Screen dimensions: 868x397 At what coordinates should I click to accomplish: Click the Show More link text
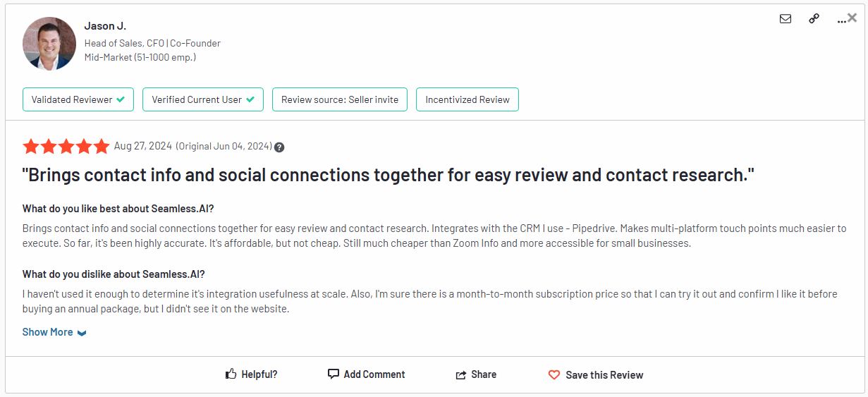(47, 332)
